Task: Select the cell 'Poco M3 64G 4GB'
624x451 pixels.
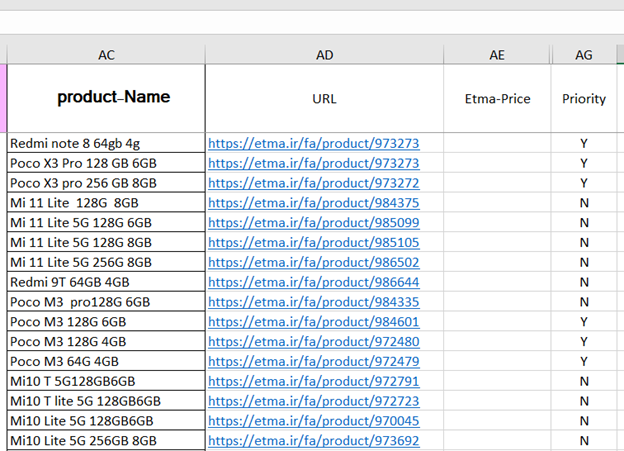Action: point(106,361)
